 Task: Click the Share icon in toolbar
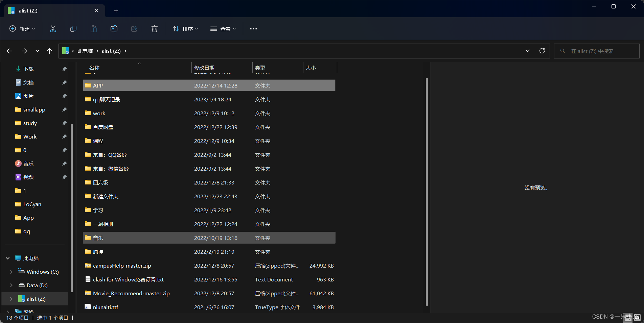(x=134, y=29)
